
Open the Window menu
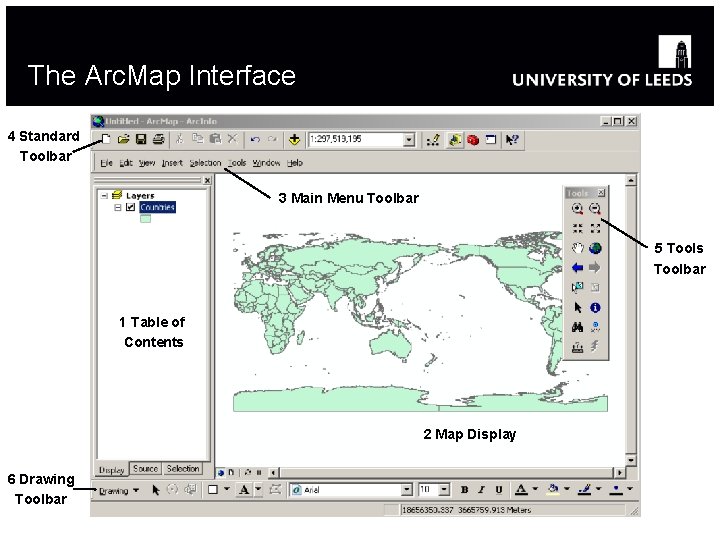(x=266, y=163)
